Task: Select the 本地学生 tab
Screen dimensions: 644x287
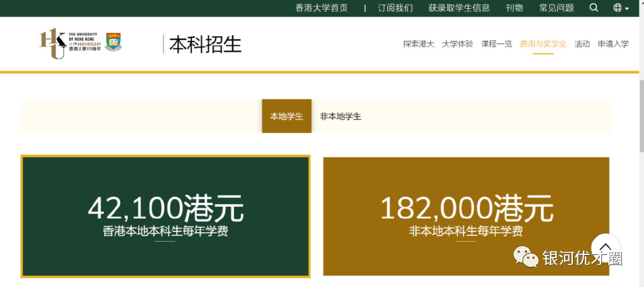Action: tap(287, 116)
